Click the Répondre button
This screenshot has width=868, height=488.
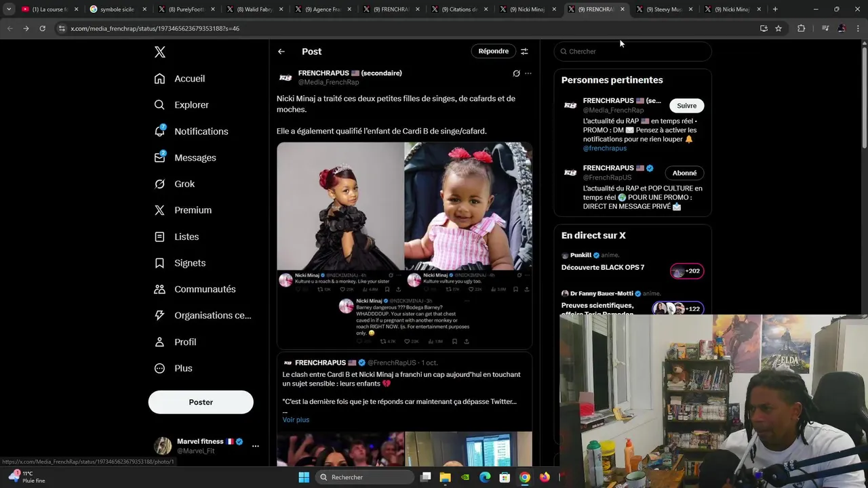[x=493, y=52]
